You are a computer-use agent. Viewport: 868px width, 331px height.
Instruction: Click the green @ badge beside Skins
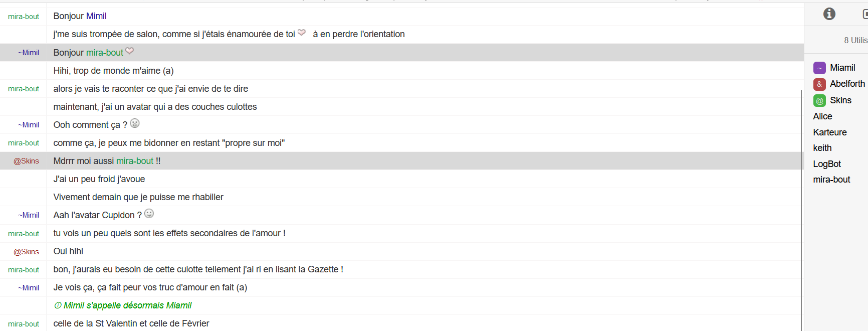[819, 100]
